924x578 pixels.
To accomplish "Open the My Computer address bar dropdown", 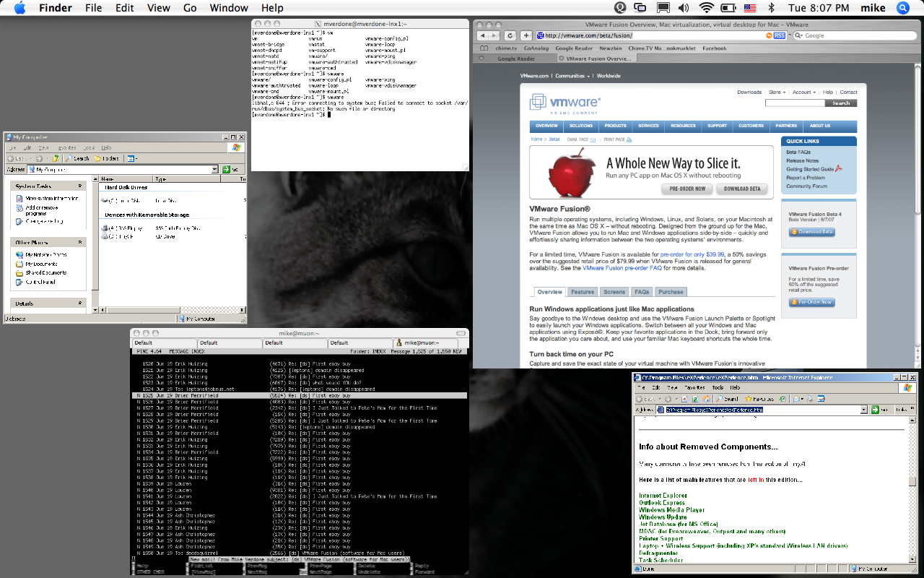I will [x=215, y=169].
